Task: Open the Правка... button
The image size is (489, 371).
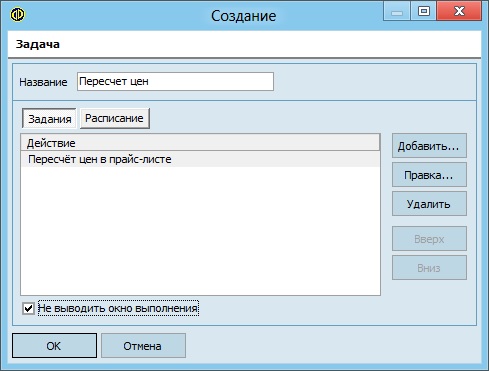Action: tap(429, 175)
